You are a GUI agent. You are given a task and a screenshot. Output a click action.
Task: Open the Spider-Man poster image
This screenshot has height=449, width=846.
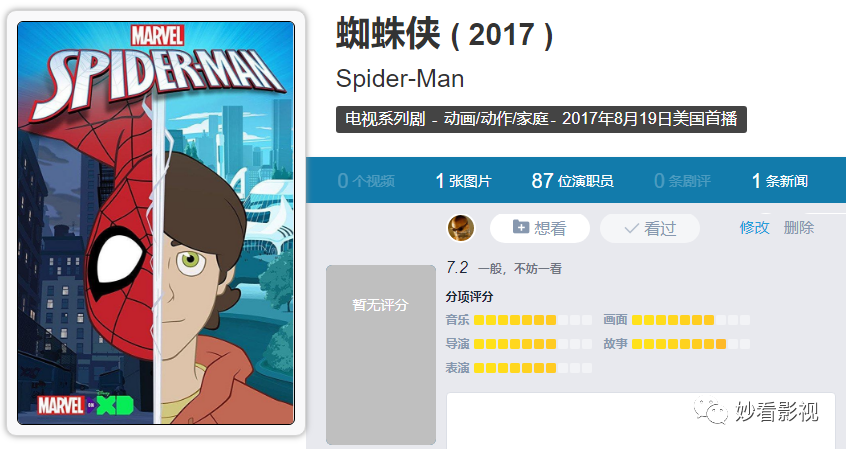[156, 223]
